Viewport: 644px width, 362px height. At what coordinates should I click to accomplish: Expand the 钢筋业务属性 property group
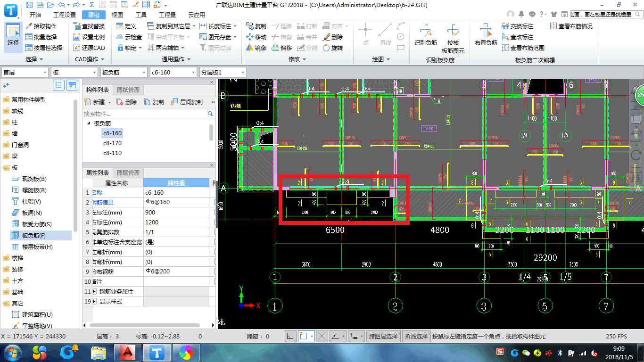tap(94, 292)
